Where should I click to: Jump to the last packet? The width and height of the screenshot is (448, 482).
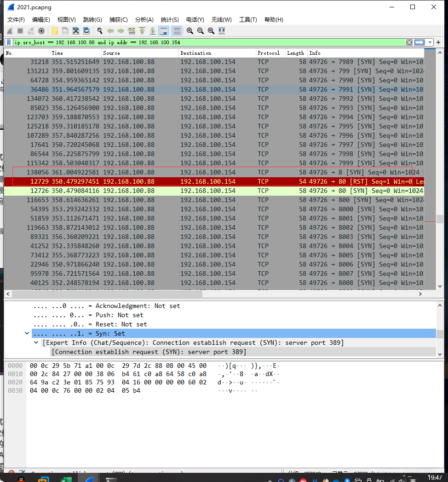153,31
